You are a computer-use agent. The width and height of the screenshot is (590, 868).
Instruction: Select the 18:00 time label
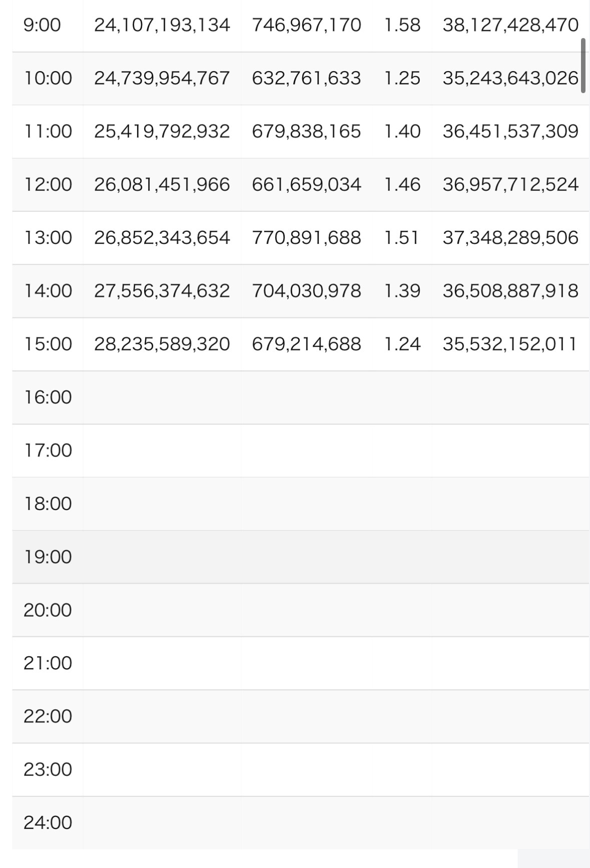48,504
